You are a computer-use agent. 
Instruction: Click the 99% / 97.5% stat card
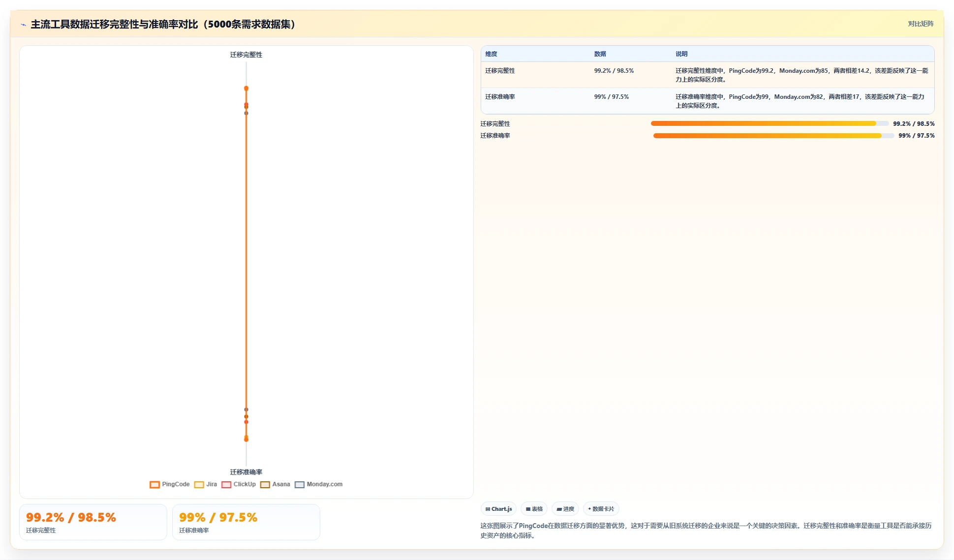[x=246, y=522]
